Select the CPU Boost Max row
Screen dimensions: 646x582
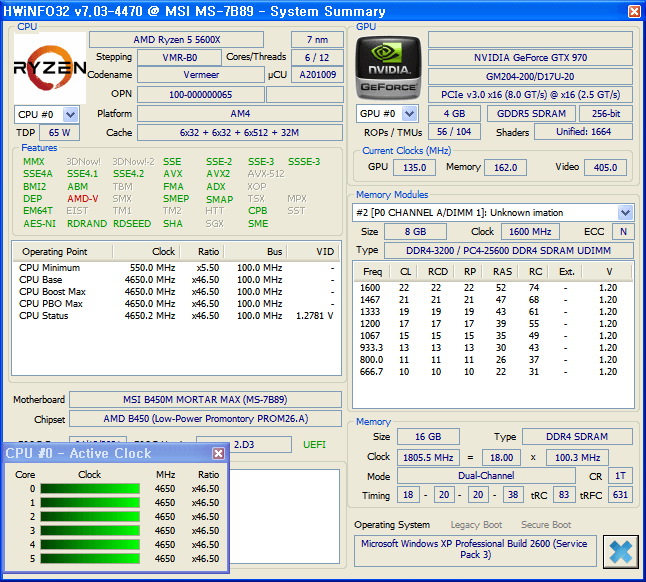click(x=176, y=292)
